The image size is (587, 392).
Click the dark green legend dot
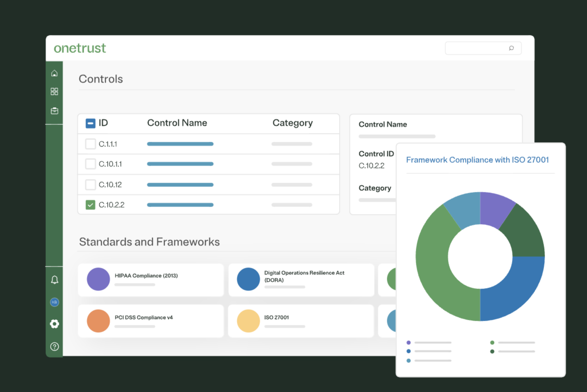tap(492, 351)
